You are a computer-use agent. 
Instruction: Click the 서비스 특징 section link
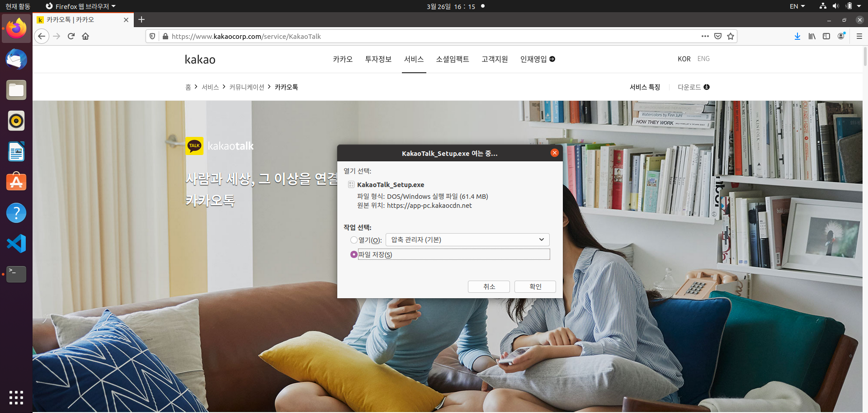tap(645, 87)
